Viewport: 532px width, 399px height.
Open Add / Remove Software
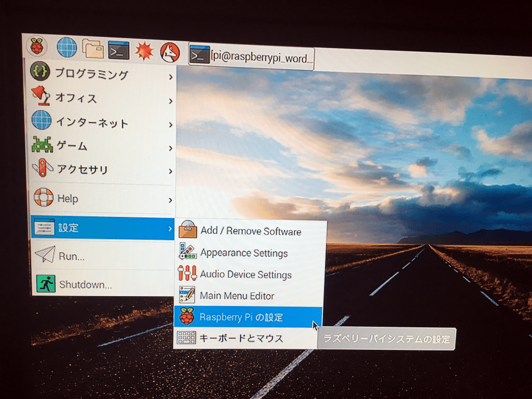(x=250, y=231)
